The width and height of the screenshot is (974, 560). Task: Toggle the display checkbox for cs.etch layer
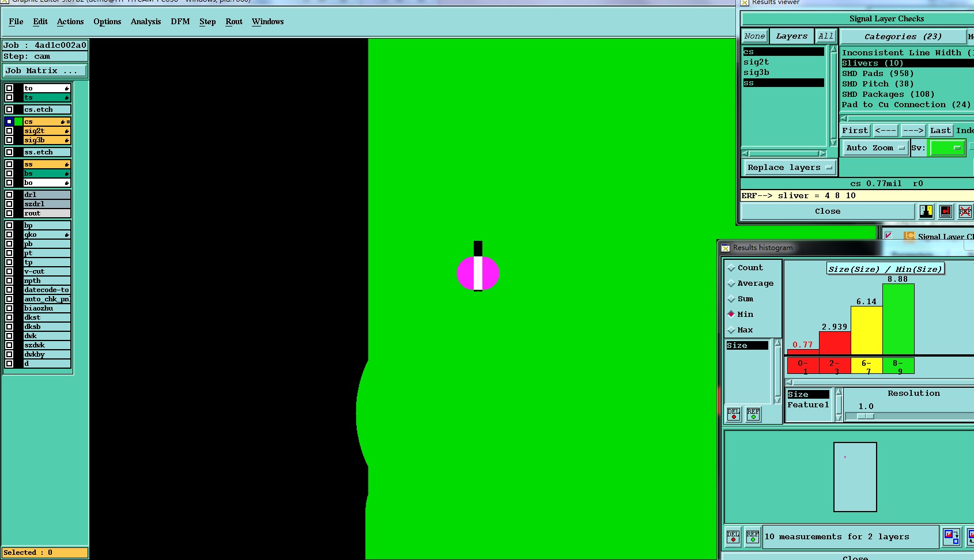9,109
